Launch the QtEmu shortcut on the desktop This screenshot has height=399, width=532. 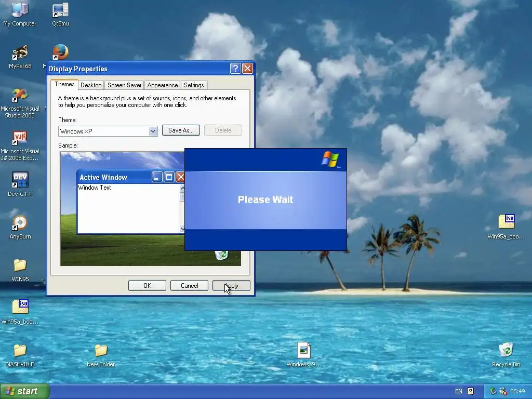pyautogui.click(x=60, y=14)
